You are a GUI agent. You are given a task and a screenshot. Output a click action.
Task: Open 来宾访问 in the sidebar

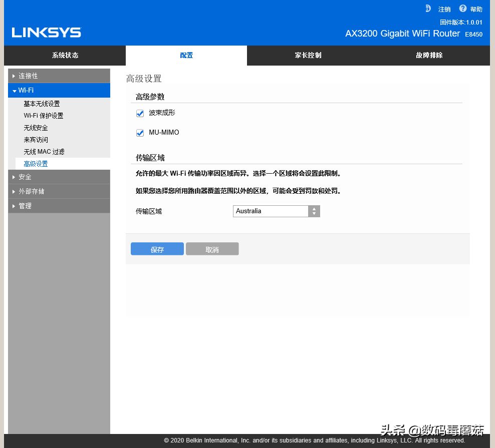(36, 140)
